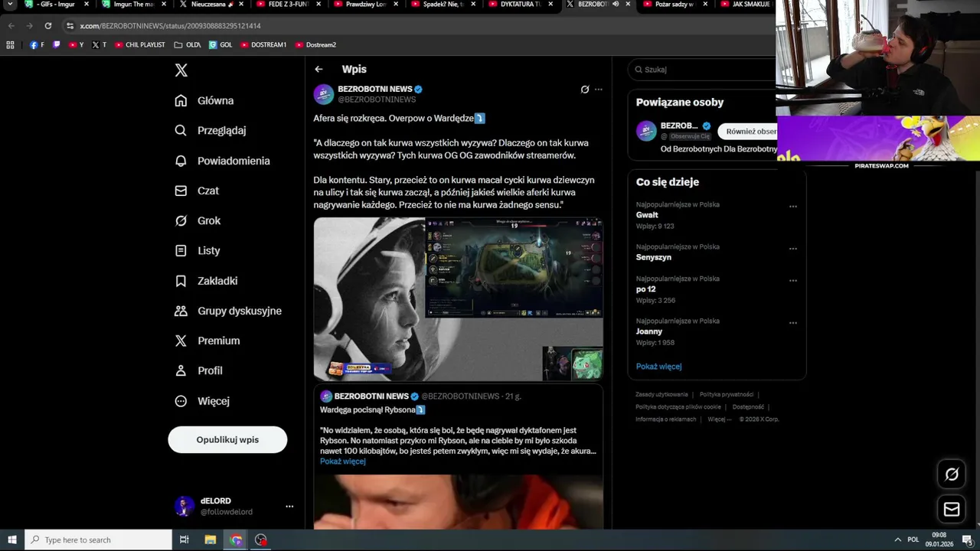Click Grok icon on the BEZROBOTNI NEWS post
This screenshot has width=980, height=551.
point(585,90)
